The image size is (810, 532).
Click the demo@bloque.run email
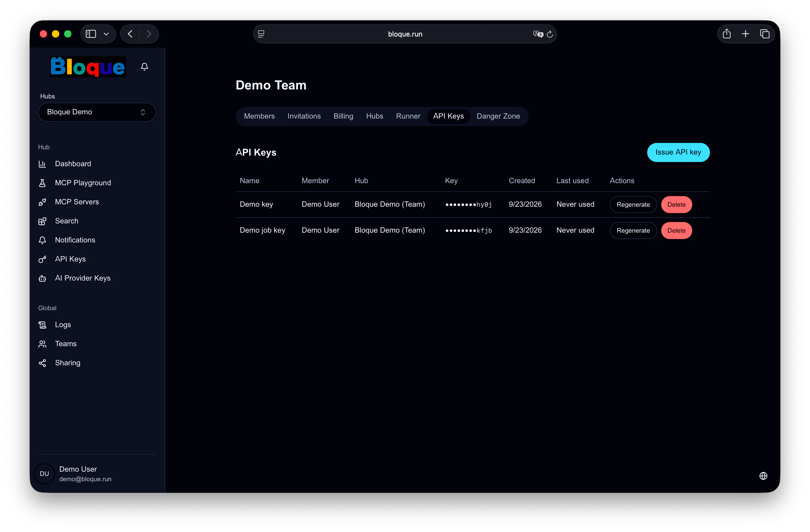(85, 479)
